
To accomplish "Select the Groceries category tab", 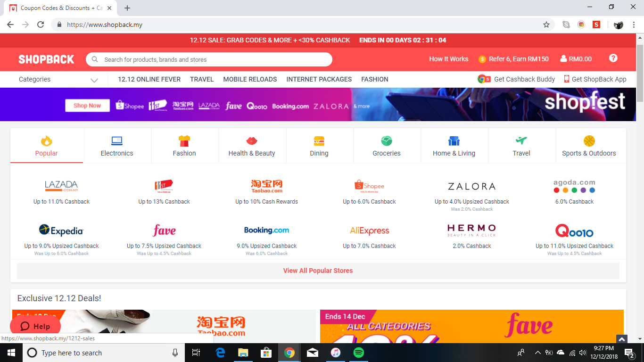I will tap(387, 146).
